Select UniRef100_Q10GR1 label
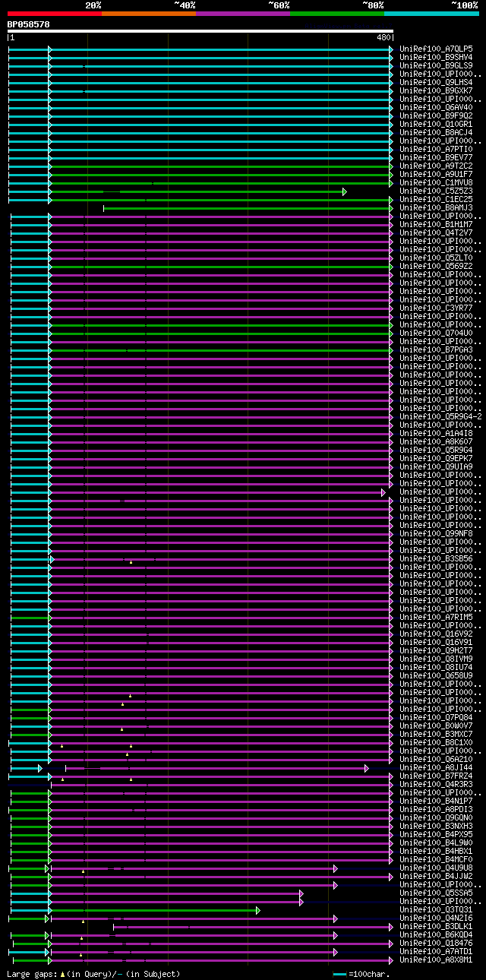 (436, 124)
